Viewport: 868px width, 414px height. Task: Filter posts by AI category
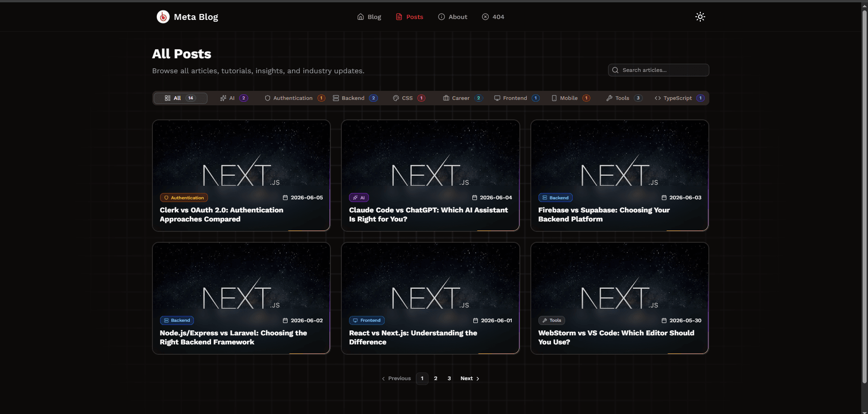tap(234, 98)
